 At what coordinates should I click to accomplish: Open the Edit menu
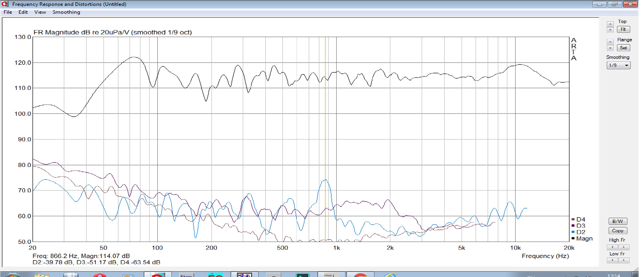(x=23, y=12)
